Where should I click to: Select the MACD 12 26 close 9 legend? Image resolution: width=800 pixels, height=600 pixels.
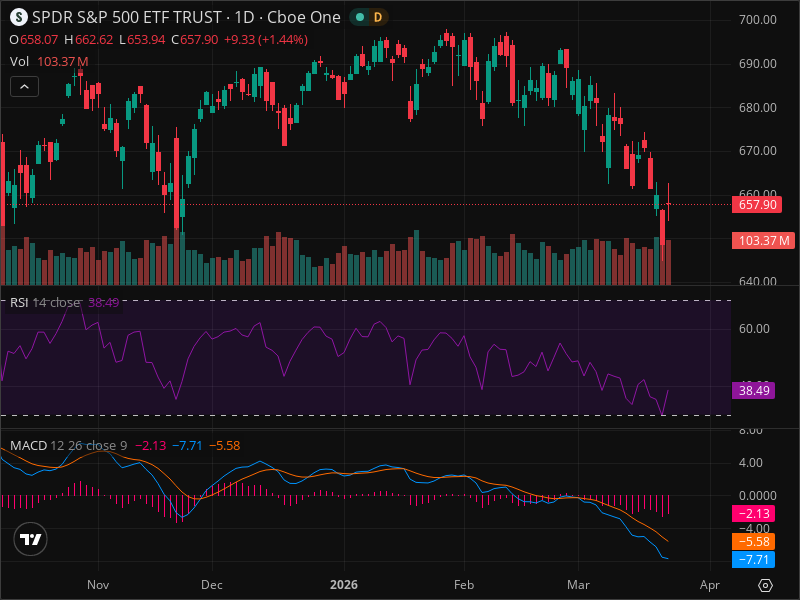tap(125, 445)
